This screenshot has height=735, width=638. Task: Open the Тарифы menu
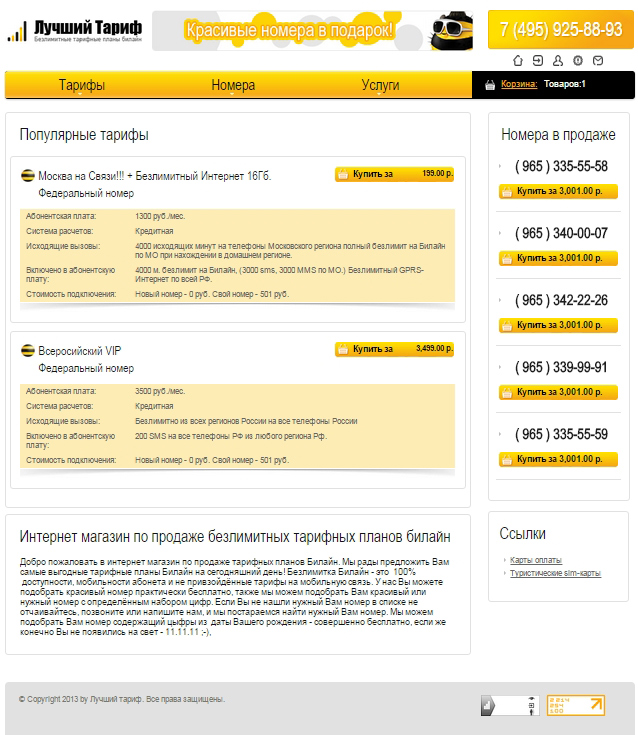(82, 85)
